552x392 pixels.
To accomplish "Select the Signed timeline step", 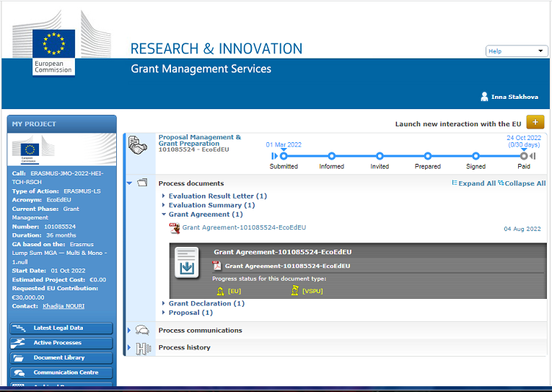I will point(476,156).
